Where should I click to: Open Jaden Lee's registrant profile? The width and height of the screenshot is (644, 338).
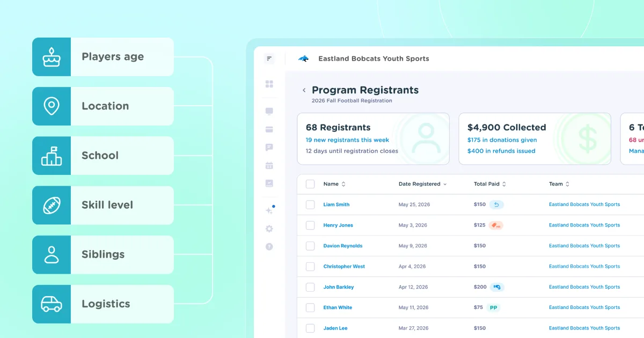click(x=336, y=328)
